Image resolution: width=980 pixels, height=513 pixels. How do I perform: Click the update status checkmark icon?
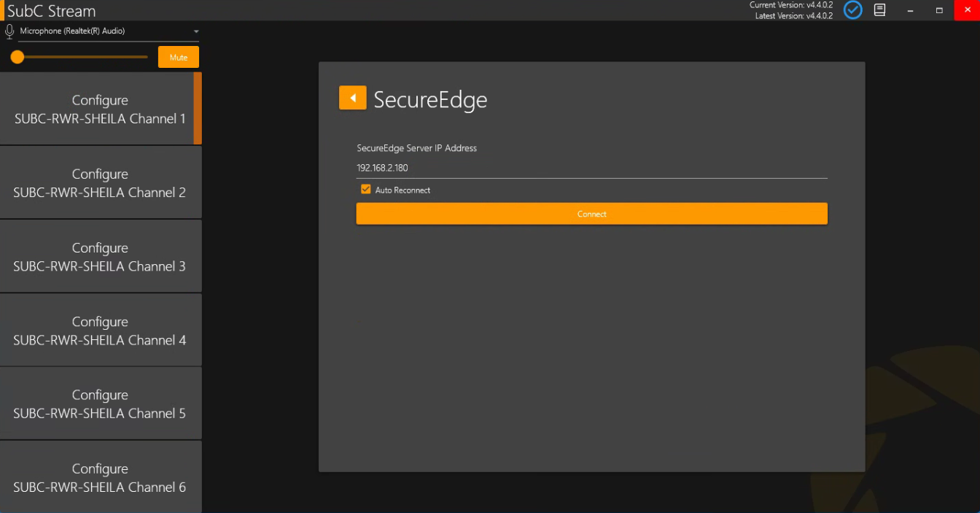click(x=852, y=10)
